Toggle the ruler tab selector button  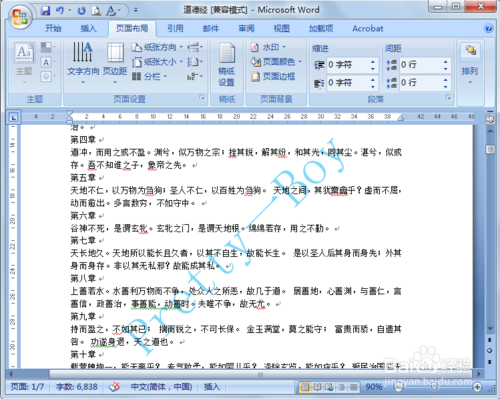click(13, 117)
